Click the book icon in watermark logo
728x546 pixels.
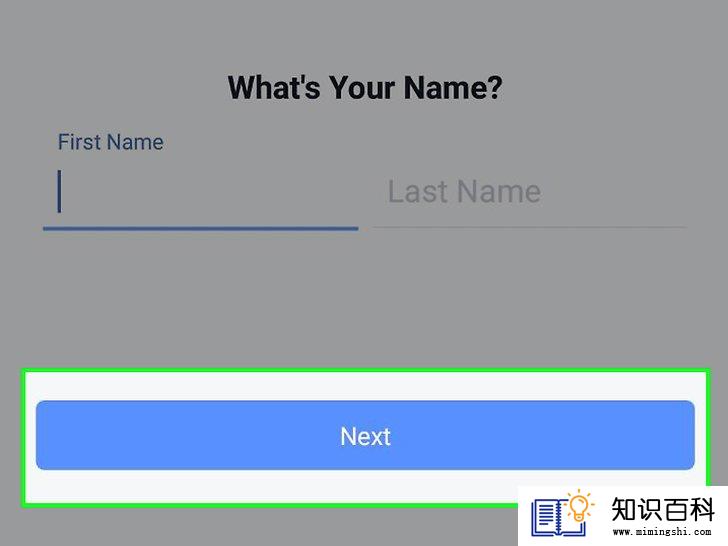pos(559,518)
